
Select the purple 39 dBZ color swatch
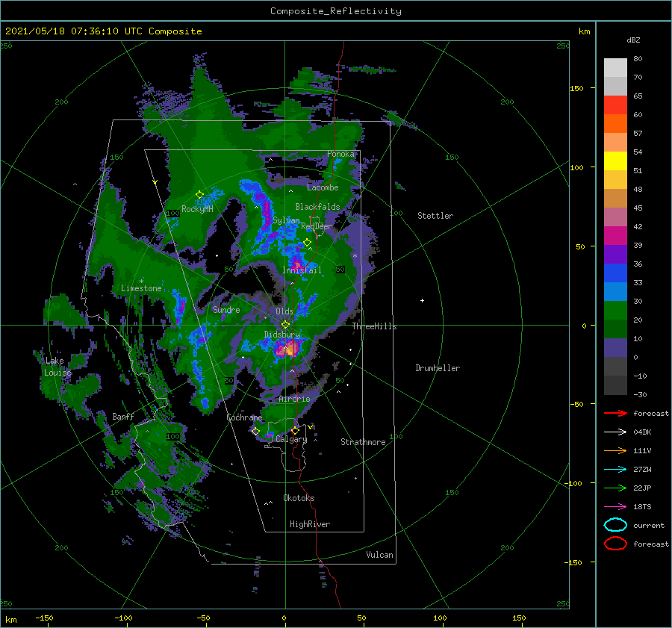pos(615,254)
